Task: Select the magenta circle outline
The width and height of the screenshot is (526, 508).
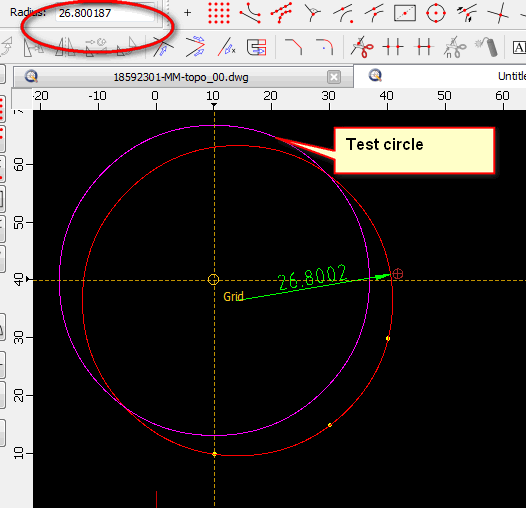Action: coord(60,280)
